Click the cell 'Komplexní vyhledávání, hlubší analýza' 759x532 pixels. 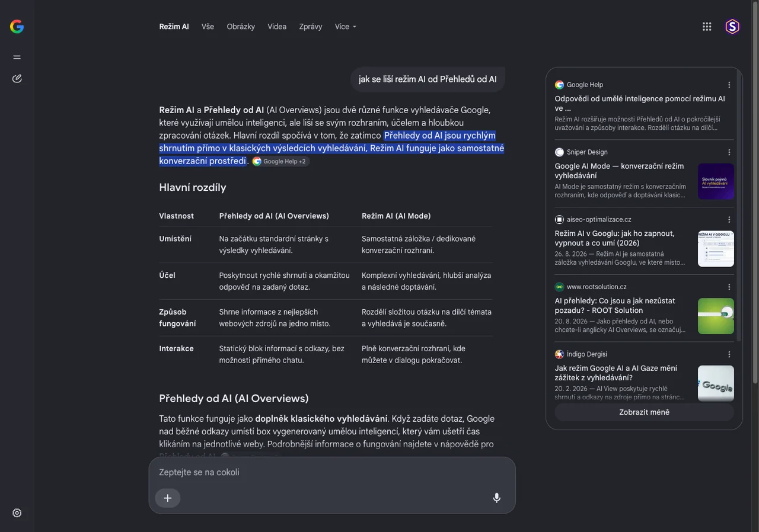pos(426,281)
